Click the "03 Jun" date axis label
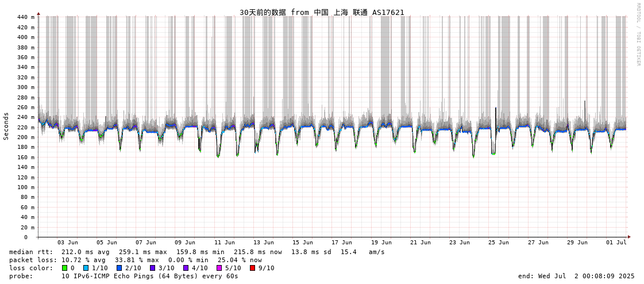 point(67,243)
